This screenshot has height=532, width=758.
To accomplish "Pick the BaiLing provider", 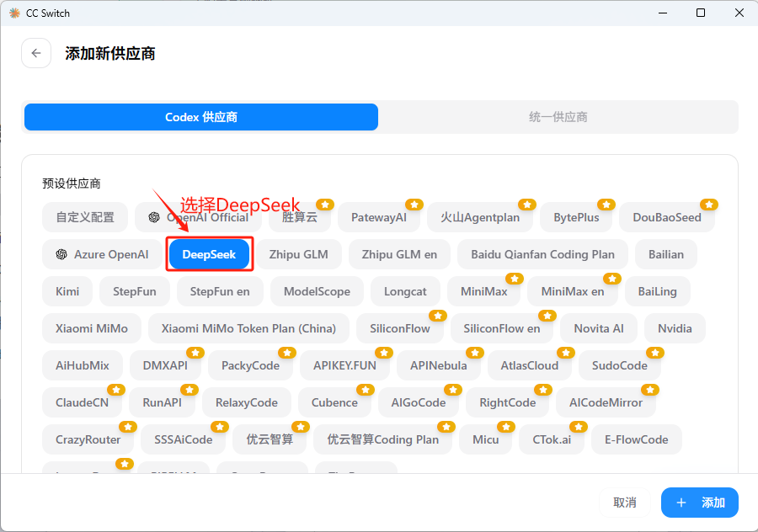I will 657,291.
